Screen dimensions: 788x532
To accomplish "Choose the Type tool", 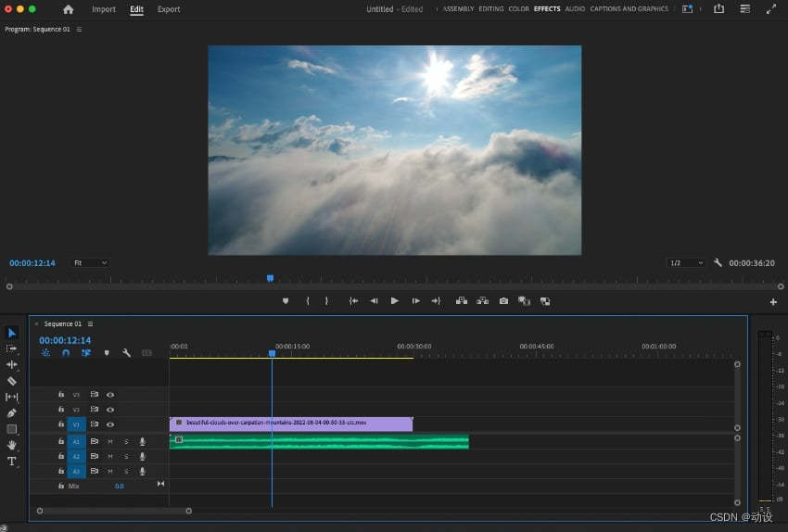I will 12,461.
